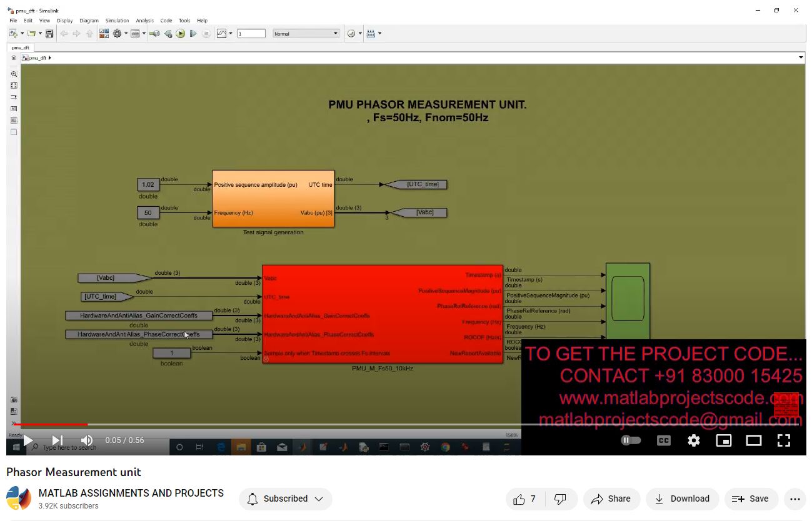Toggle closed captions with CC button
812x521 pixels.
pos(663,440)
